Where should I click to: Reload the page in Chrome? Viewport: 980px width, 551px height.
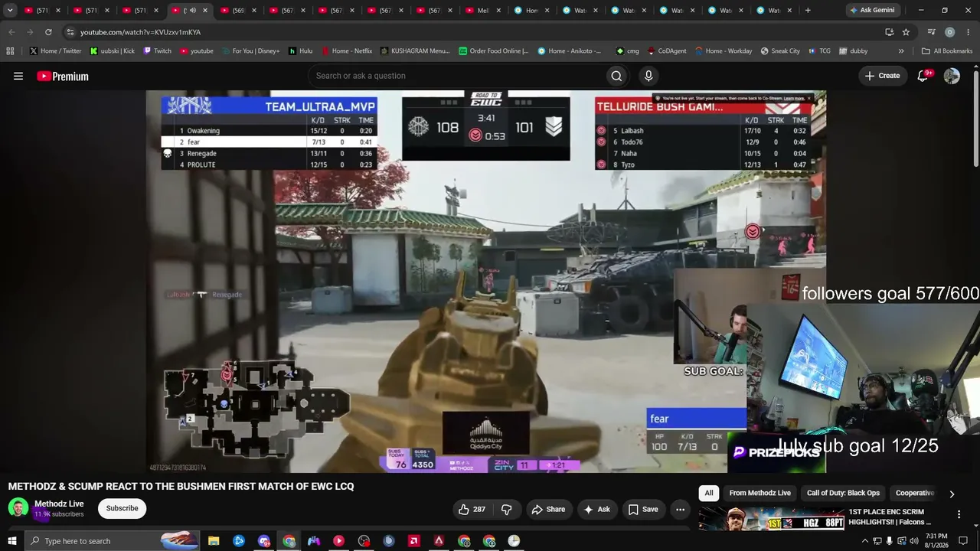click(48, 32)
